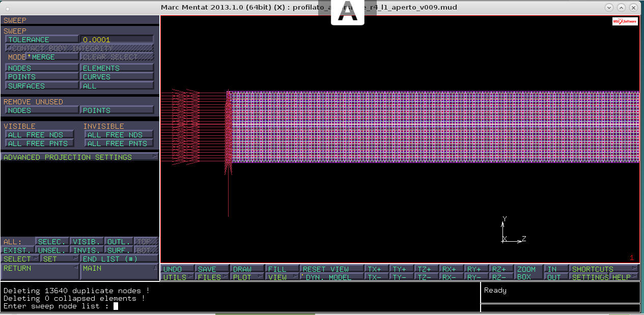Rotate the view with RX+
The width and height of the screenshot is (644, 315).
click(x=452, y=269)
